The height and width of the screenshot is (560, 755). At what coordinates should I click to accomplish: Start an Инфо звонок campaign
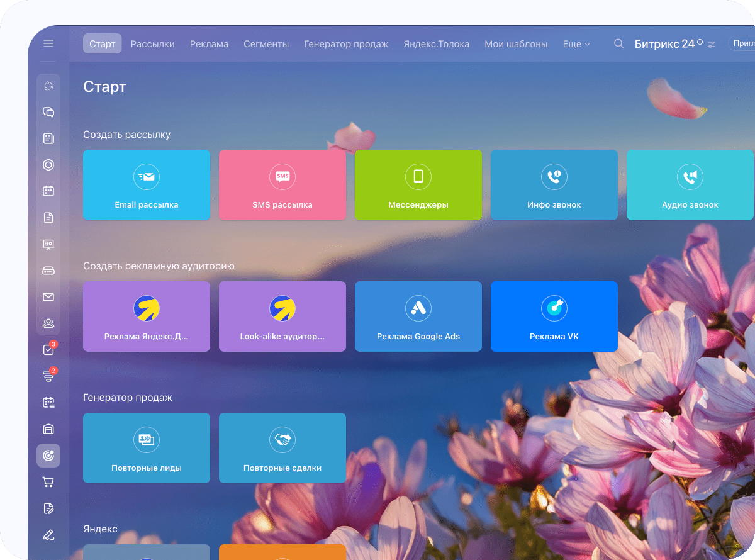[554, 185]
